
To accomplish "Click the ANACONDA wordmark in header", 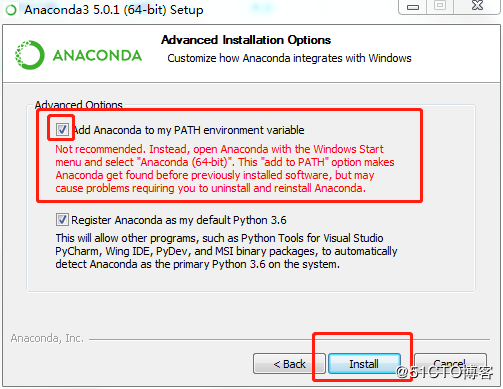I will point(97,55).
